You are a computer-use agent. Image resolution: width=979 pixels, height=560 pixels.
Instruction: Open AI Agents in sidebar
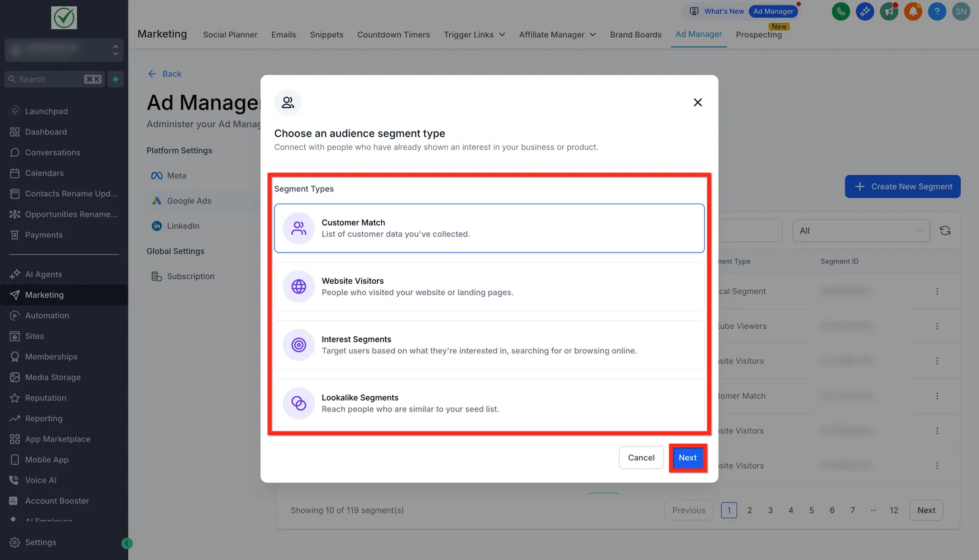coord(43,274)
